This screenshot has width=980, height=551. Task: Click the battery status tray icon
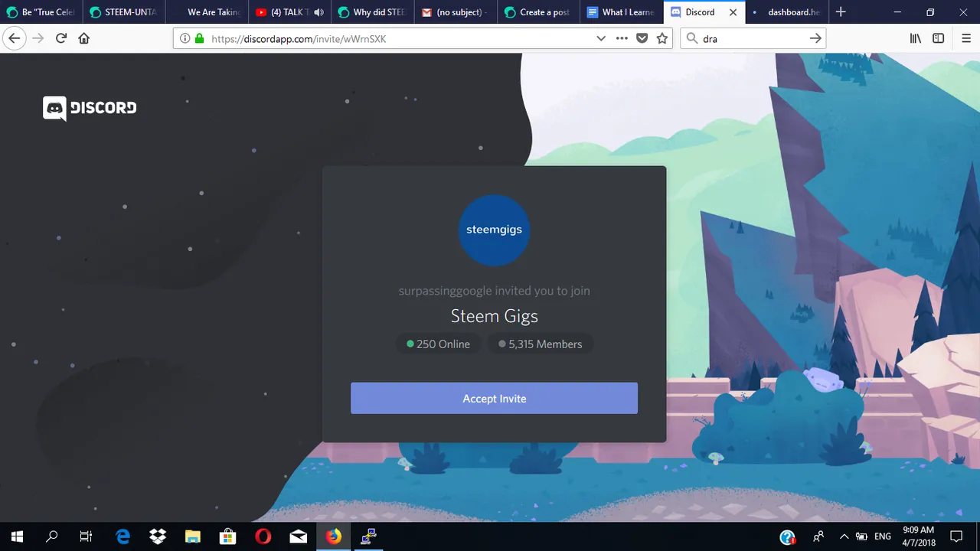click(x=861, y=536)
